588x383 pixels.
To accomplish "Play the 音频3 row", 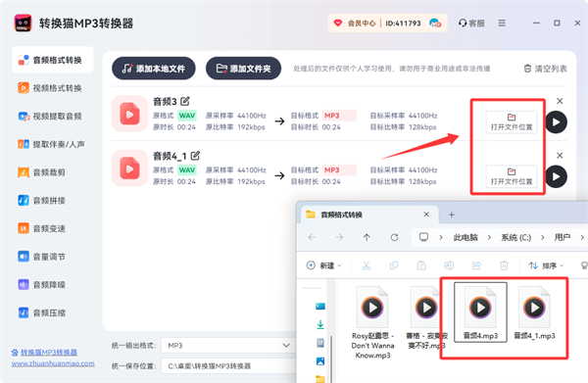I will click(556, 122).
